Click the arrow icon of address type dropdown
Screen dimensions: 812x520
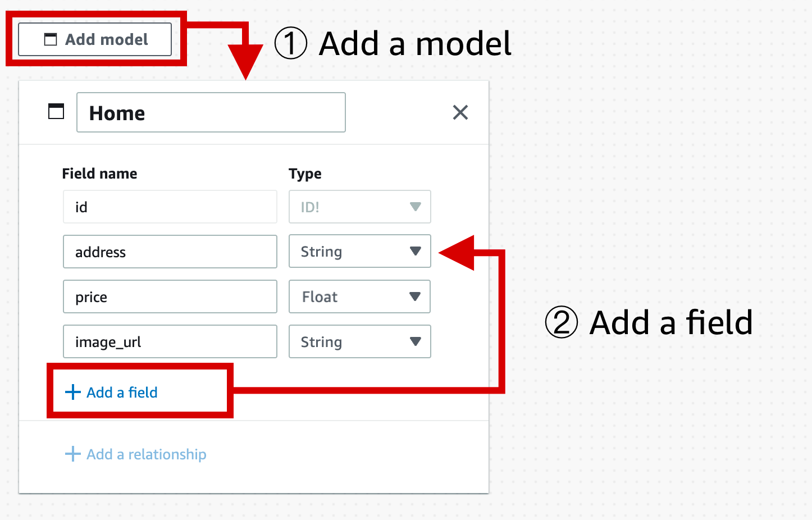pyautogui.click(x=416, y=251)
